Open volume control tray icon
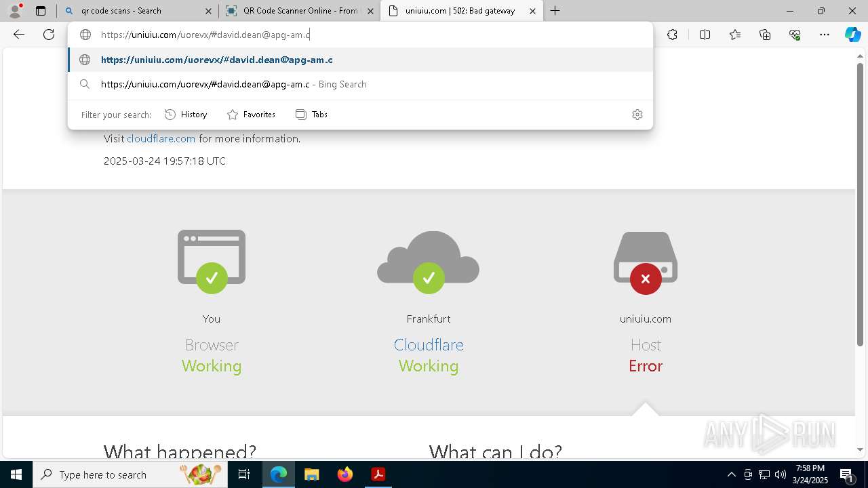 [781, 474]
